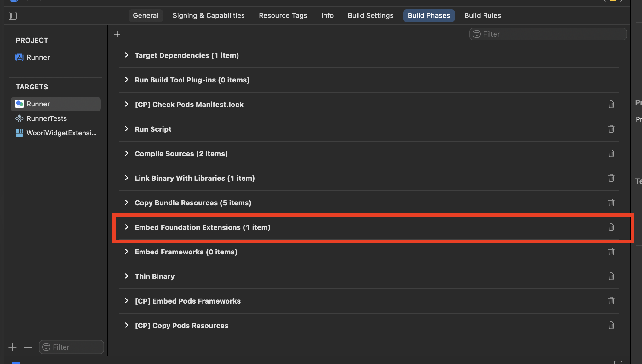Click trash icon for Link Binary With Libraries
Image resolution: width=642 pixels, height=364 pixels.
pyautogui.click(x=611, y=178)
